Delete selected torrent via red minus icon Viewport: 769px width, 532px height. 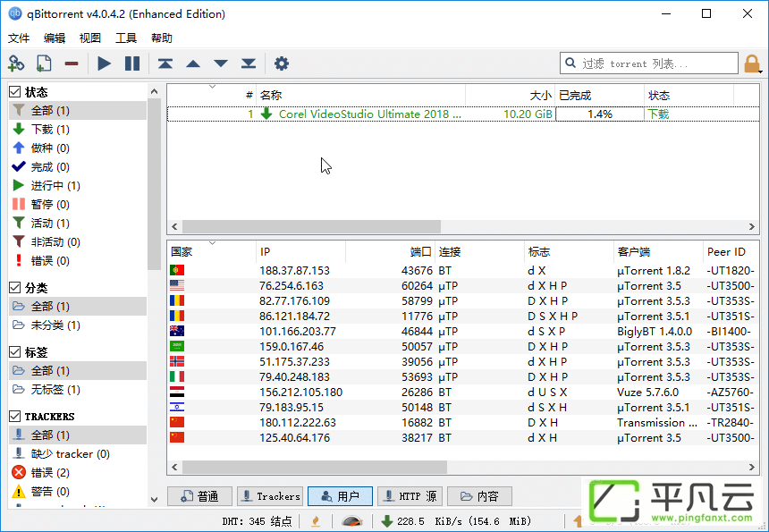click(72, 63)
